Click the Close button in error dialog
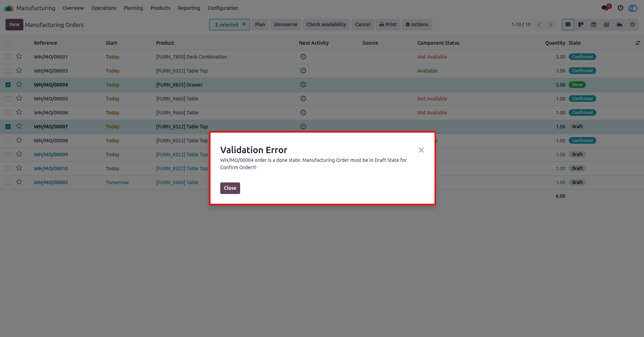This screenshot has width=644, height=337. 230,188
